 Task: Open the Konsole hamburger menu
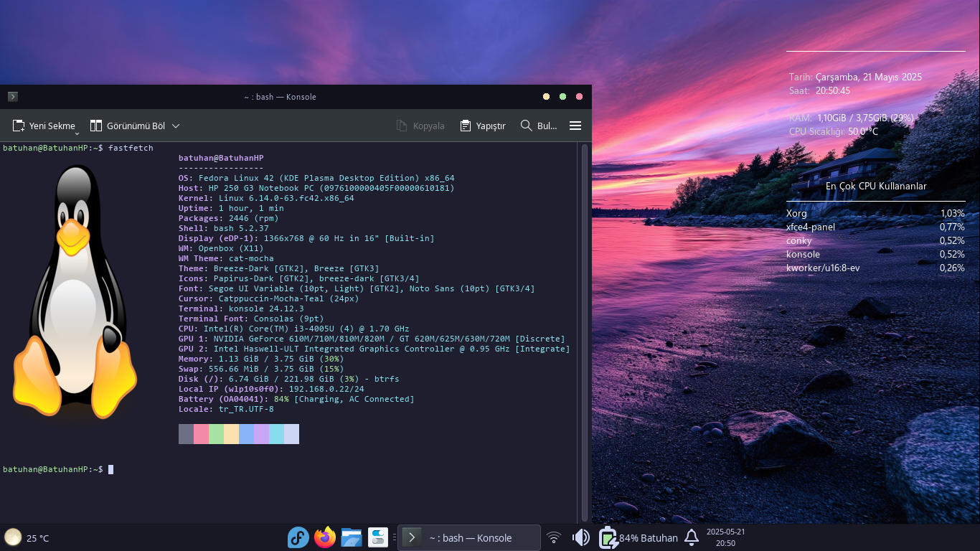575,126
